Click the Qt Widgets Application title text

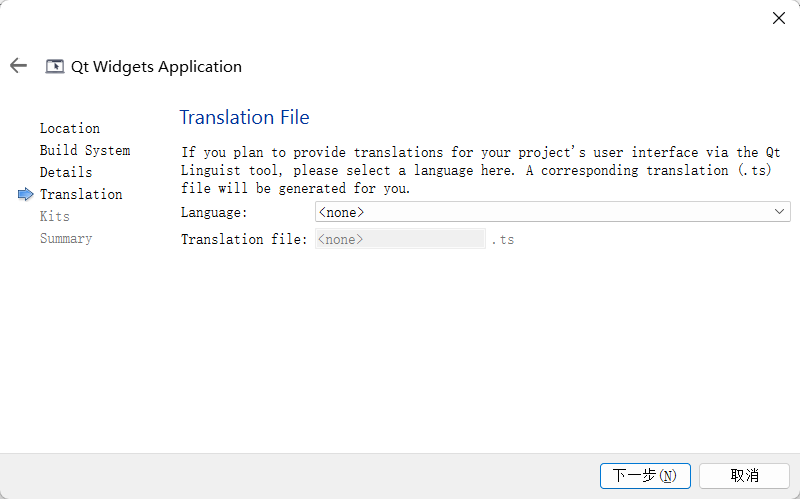[156, 66]
